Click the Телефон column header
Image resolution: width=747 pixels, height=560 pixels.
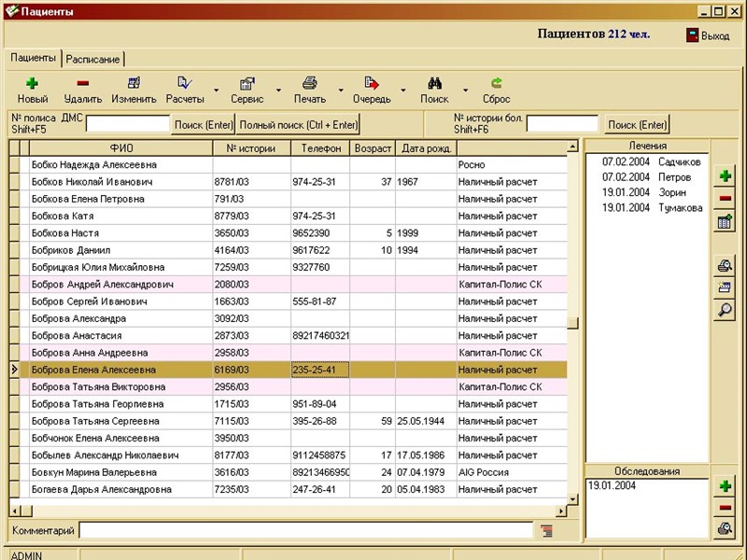coord(320,148)
